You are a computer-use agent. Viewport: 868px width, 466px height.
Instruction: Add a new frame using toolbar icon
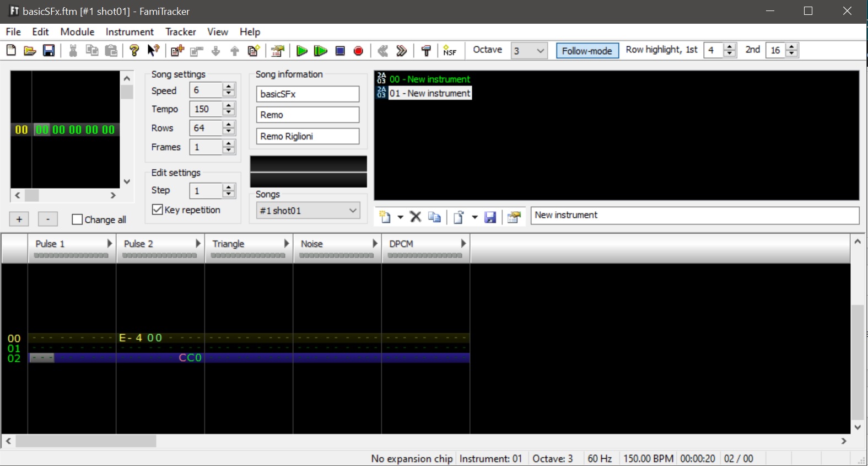(x=177, y=51)
